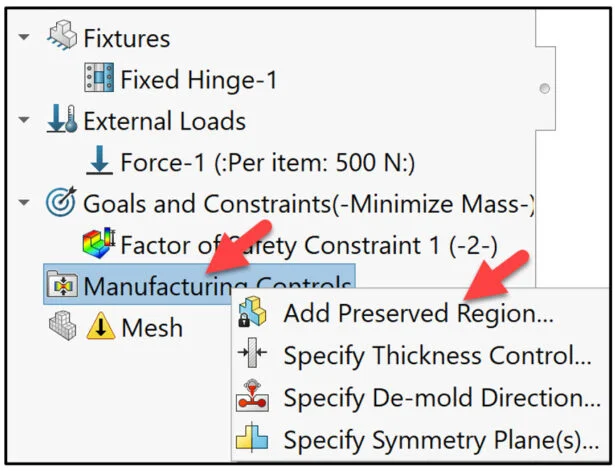
Task: Click the Goals and Constraints target icon
Action: coord(61,204)
